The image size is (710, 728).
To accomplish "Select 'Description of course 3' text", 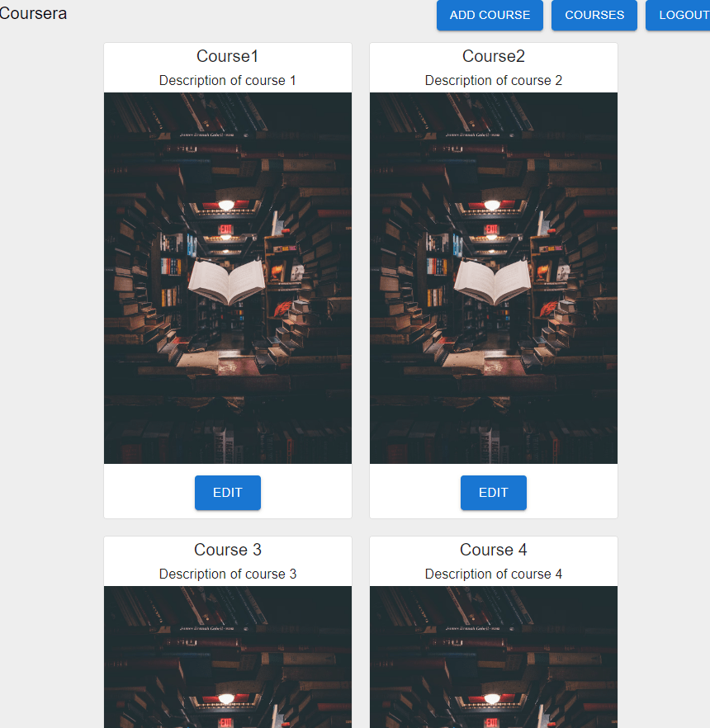I will click(x=228, y=574).
